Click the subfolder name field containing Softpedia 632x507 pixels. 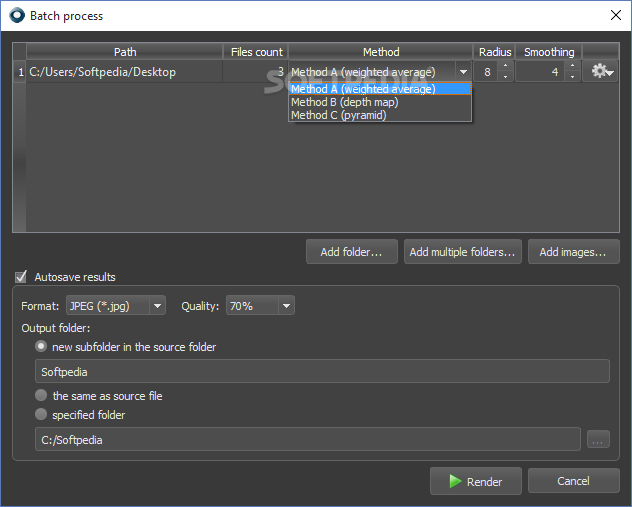pyautogui.click(x=322, y=371)
